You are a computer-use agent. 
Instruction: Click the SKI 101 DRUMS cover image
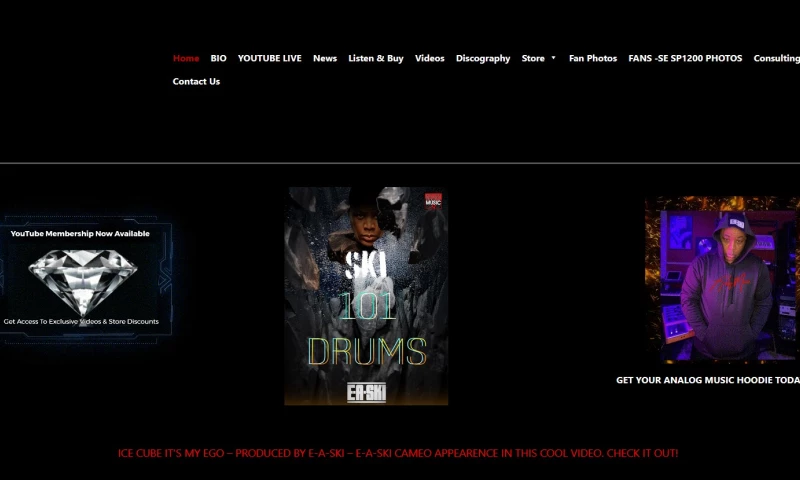tap(366, 296)
